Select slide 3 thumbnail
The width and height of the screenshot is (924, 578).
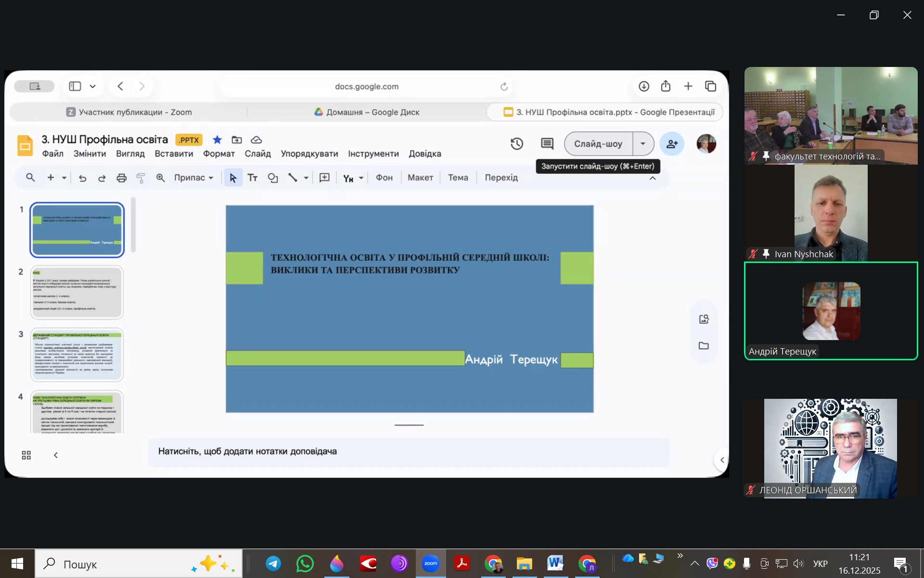(77, 355)
